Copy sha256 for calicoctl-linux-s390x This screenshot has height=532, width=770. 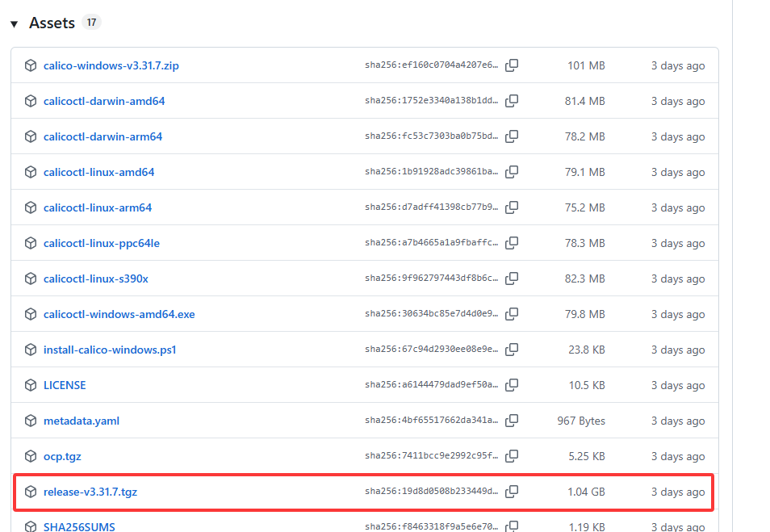point(512,279)
